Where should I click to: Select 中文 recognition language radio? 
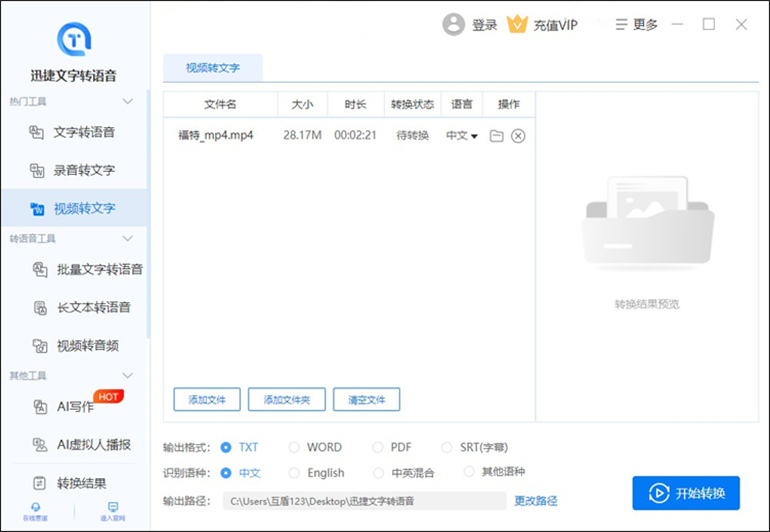click(226, 473)
